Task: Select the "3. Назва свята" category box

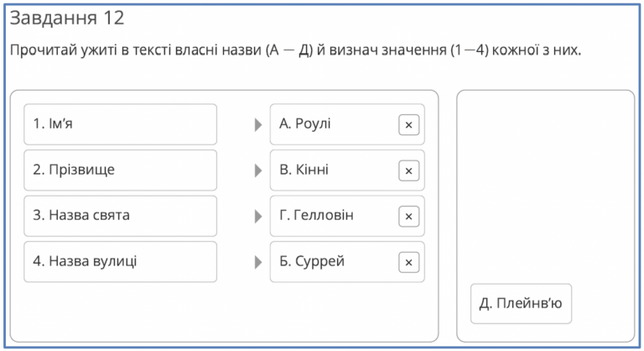Action: tap(121, 216)
